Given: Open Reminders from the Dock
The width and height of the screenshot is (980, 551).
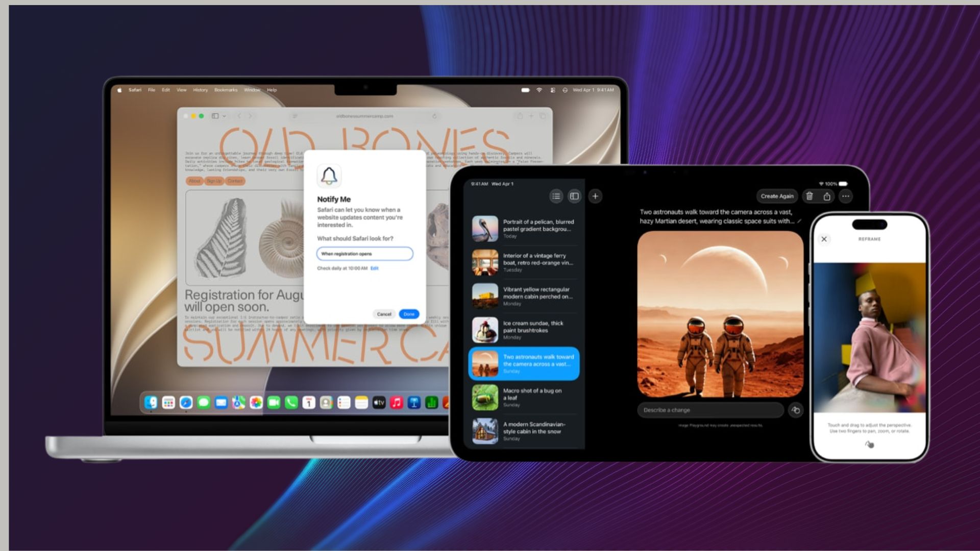Looking at the screenshot, I should coord(344,403).
